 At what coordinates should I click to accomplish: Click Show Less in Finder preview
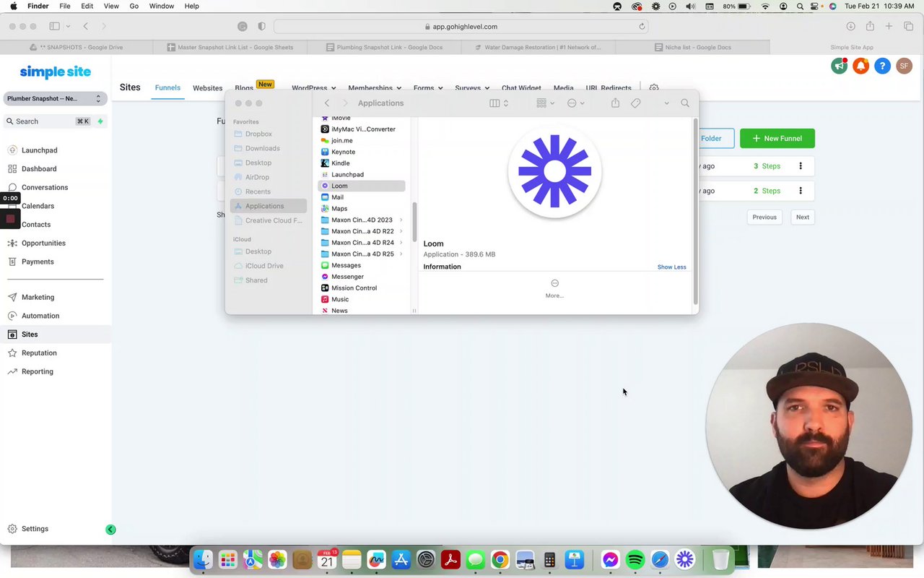pyautogui.click(x=671, y=267)
